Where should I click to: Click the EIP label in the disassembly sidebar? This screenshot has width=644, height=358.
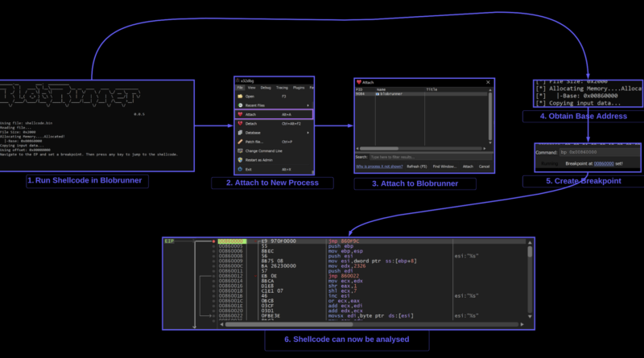169,241
